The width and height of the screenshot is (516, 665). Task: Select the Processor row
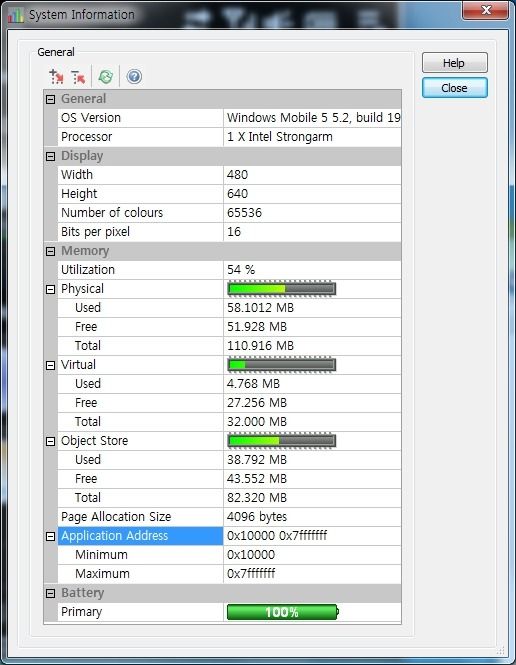(229, 137)
